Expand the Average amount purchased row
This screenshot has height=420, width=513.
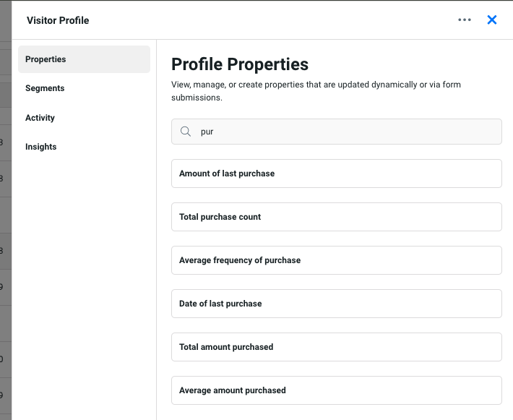[336, 390]
